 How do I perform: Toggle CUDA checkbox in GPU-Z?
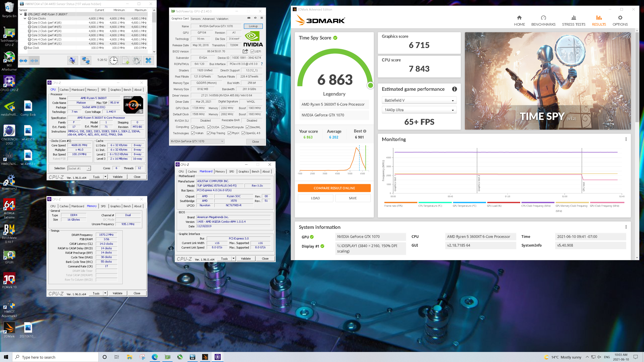pyautogui.click(x=209, y=127)
